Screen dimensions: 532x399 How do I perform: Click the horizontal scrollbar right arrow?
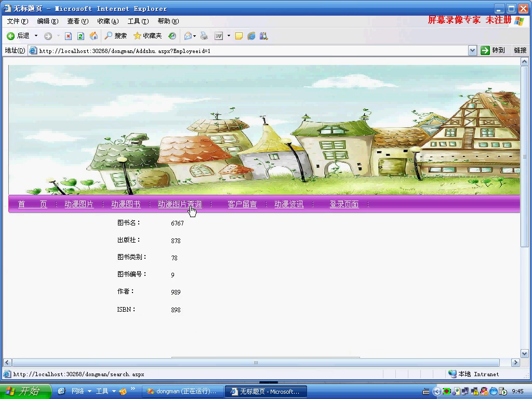click(x=516, y=362)
